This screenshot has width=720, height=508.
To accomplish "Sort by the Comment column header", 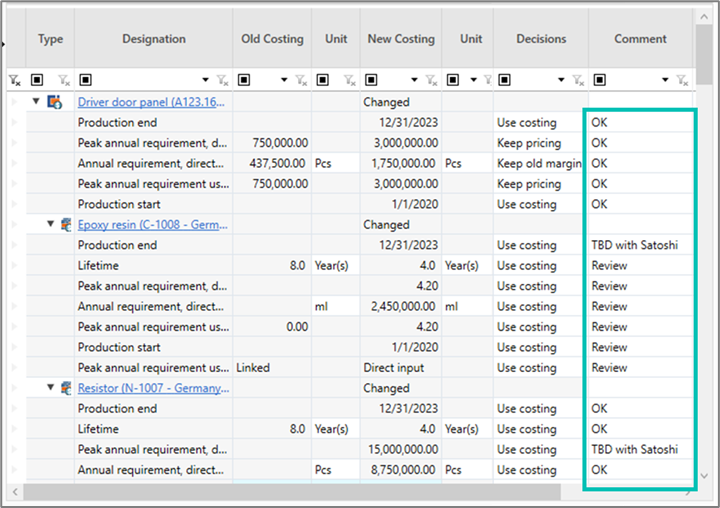I will (640, 39).
